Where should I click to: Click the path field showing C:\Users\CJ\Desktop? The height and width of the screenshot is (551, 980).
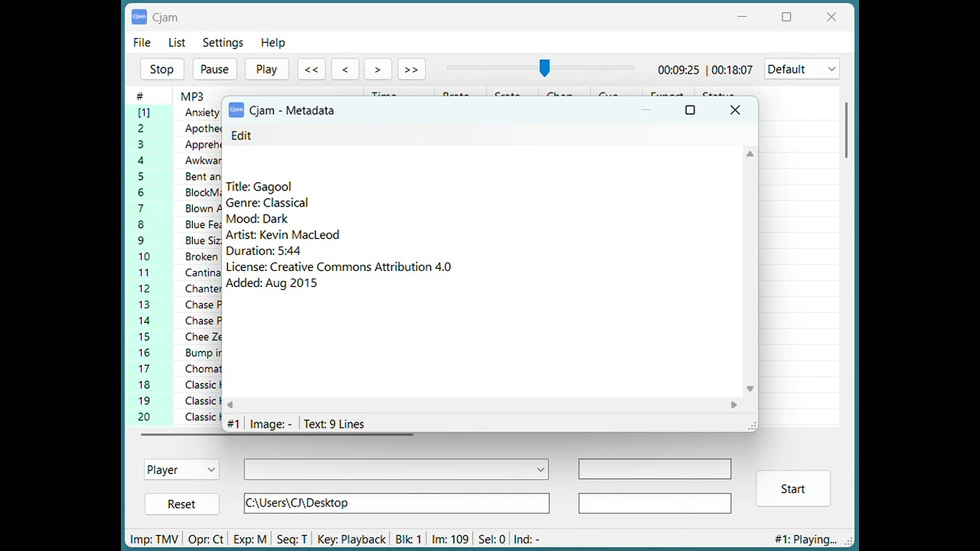pos(396,503)
